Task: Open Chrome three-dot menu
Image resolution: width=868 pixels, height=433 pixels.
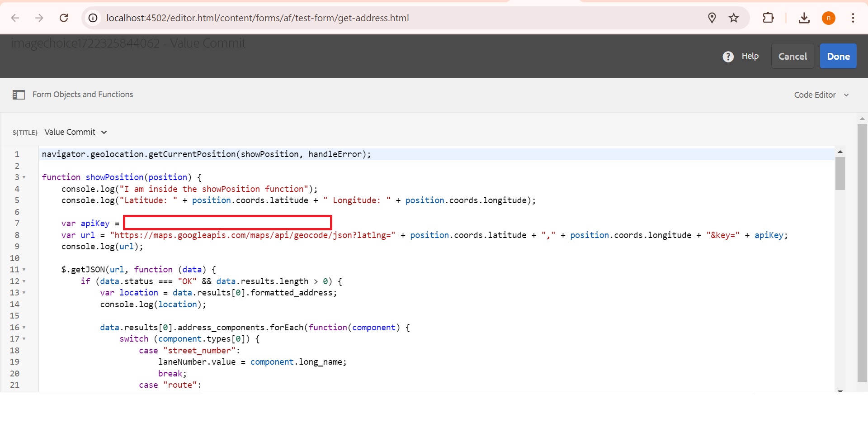Action: [853, 18]
